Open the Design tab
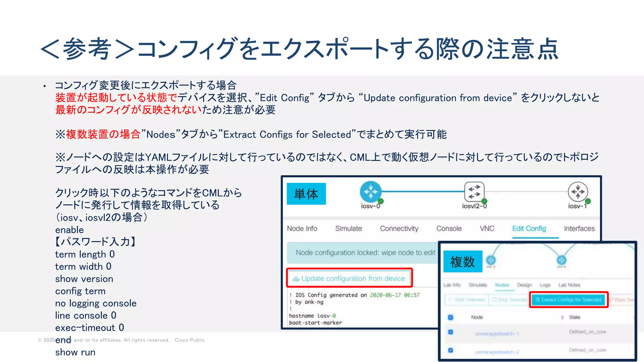The image size is (644, 362). tap(525, 285)
